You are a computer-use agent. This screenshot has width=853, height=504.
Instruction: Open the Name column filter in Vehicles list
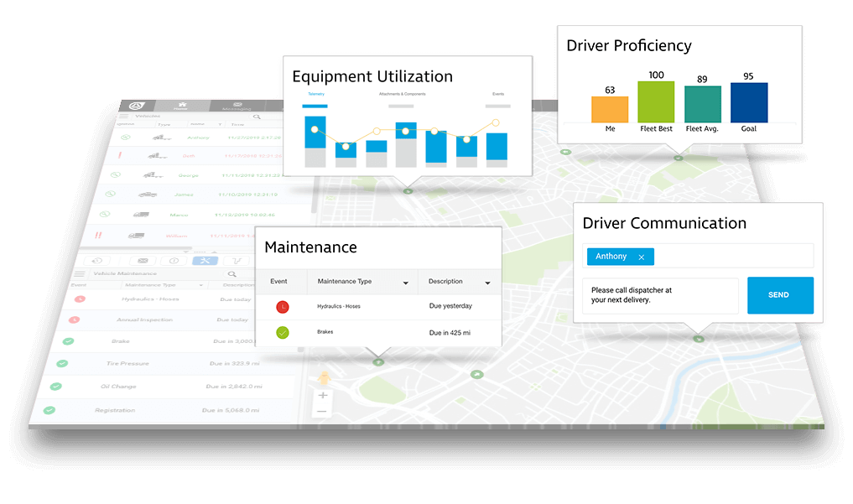coord(218,124)
